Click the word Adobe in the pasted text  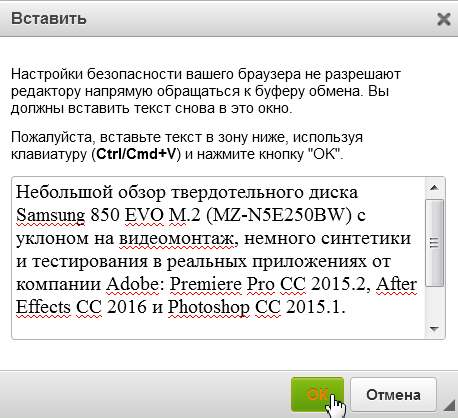click(x=133, y=284)
